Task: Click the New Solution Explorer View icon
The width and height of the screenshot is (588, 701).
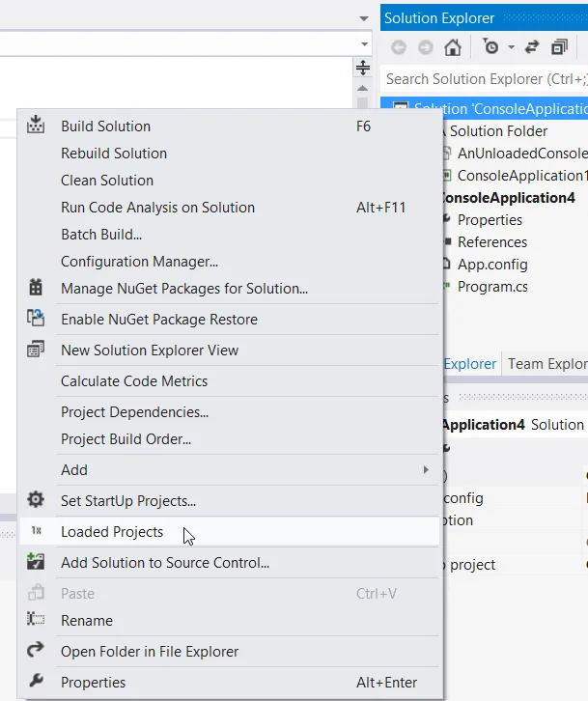Action: pos(36,350)
